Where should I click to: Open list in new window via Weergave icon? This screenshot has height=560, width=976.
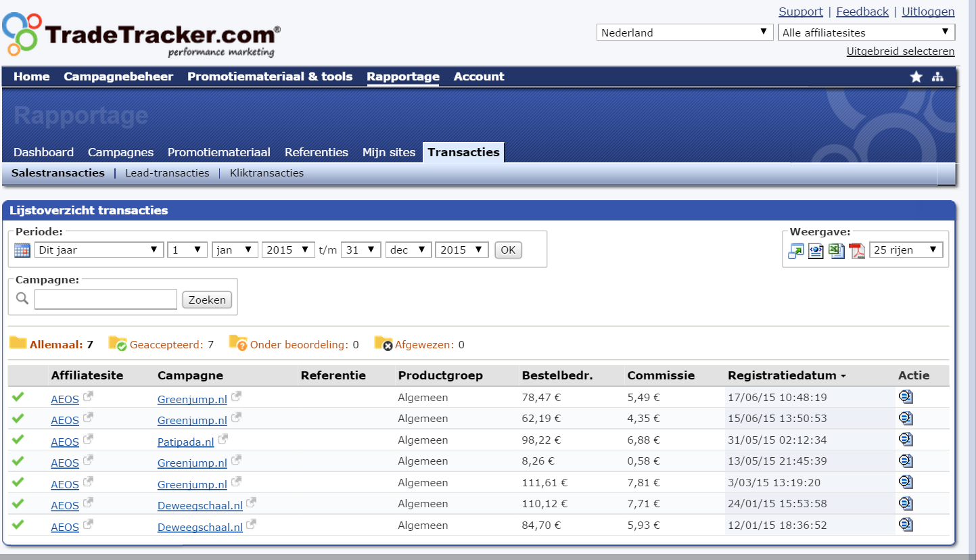[x=796, y=251]
